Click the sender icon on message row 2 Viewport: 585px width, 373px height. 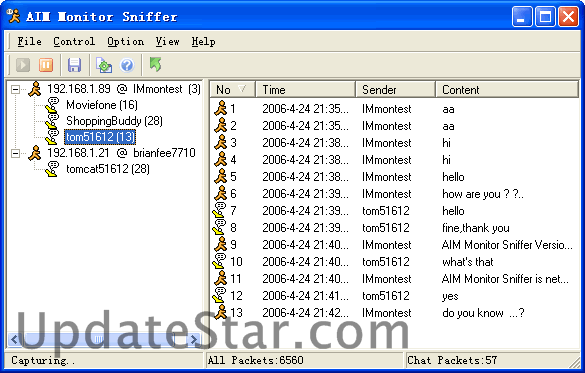click(x=220, y=125)
